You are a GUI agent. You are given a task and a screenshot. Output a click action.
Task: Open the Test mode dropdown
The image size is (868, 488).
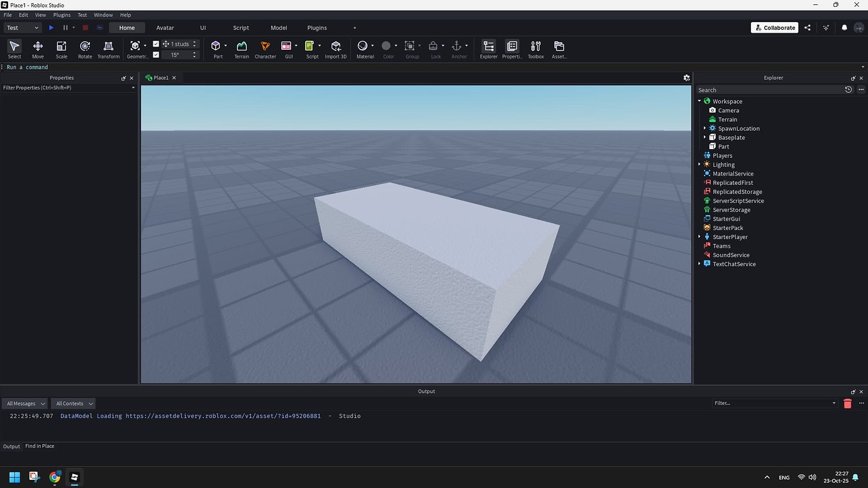click(23, 28)
